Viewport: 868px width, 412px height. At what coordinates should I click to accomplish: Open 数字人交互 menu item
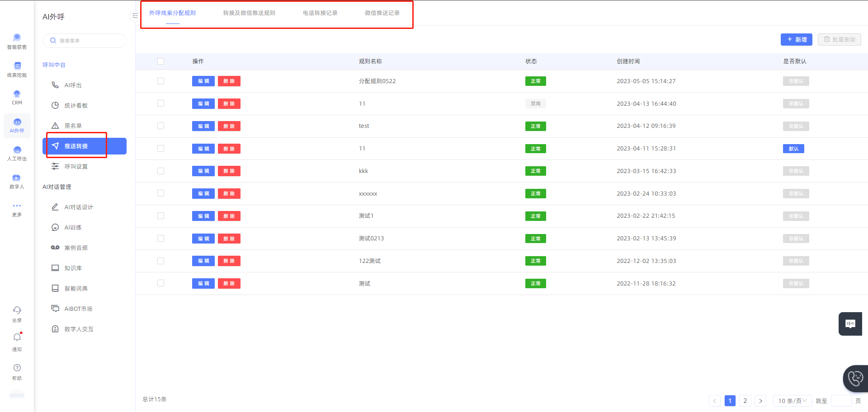(x=85, y=329)
